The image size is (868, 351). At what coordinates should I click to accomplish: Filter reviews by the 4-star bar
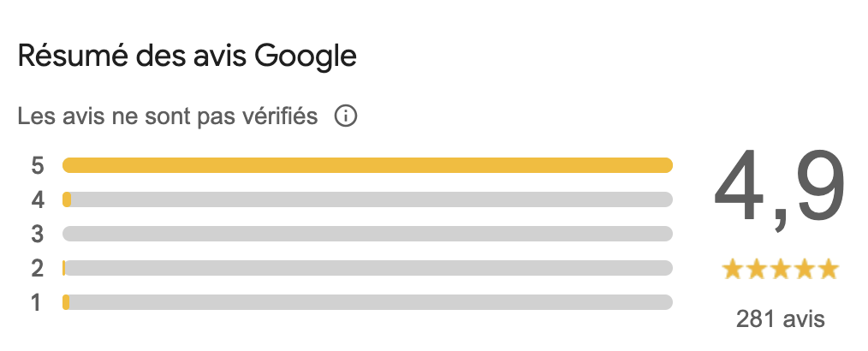click(367, 199)
